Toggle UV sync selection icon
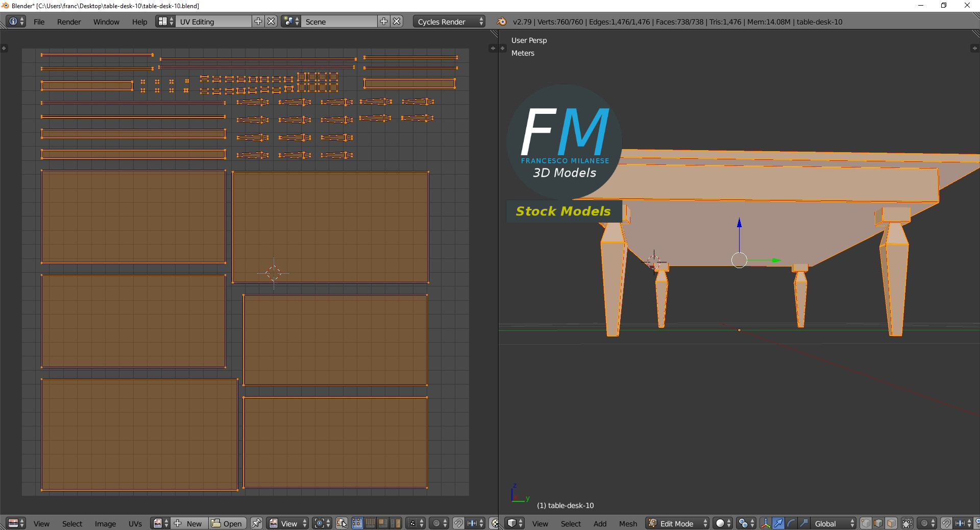The image size is (980, 530). pos(342,524)
